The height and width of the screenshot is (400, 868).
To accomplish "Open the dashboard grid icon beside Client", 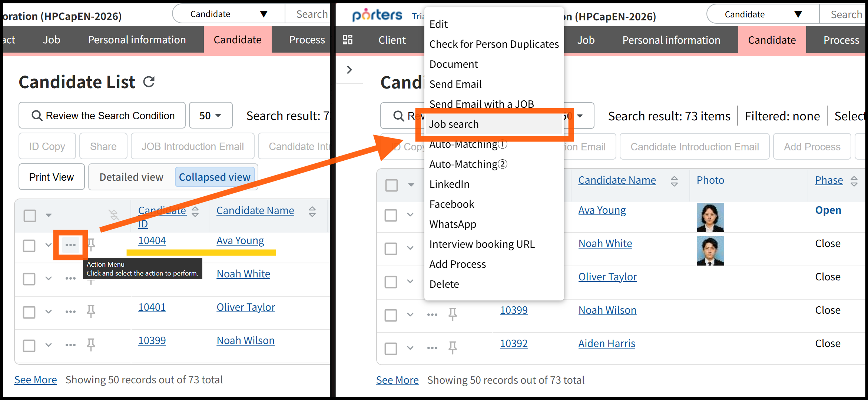I will coord(348,40).
